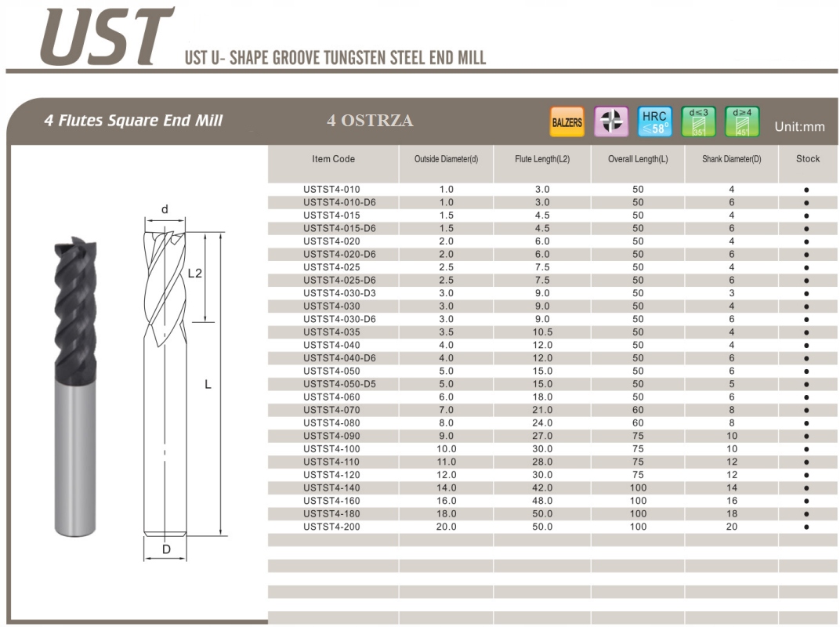Select the green d≥4 45° helix icon
840x627 pixels.
click(742, 121)
